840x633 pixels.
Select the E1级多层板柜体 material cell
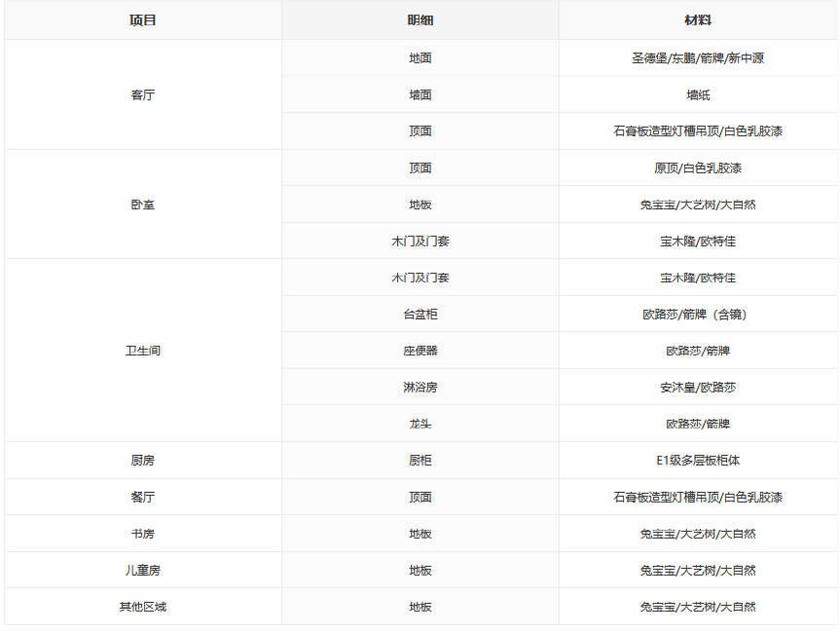[698, 461]
